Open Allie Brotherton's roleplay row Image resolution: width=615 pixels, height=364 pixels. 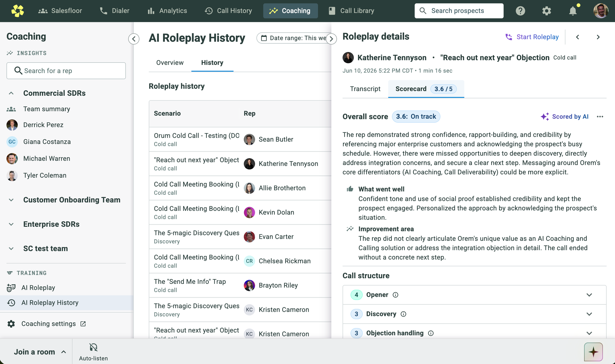pos(240,188)
